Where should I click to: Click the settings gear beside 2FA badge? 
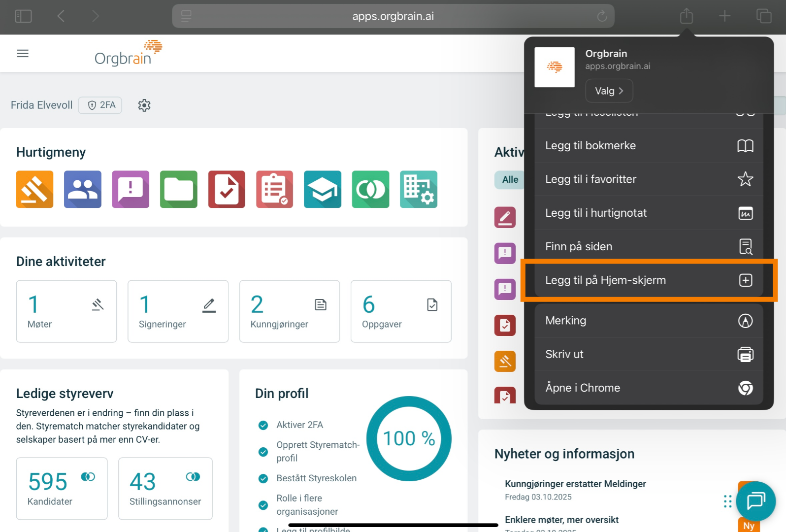(x=144, y=105)
